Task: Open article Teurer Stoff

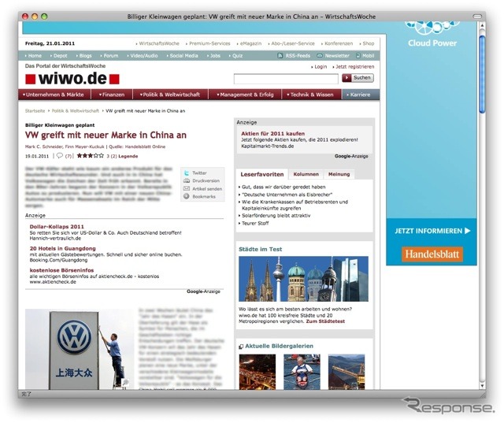Action: (x=255, y=224)
